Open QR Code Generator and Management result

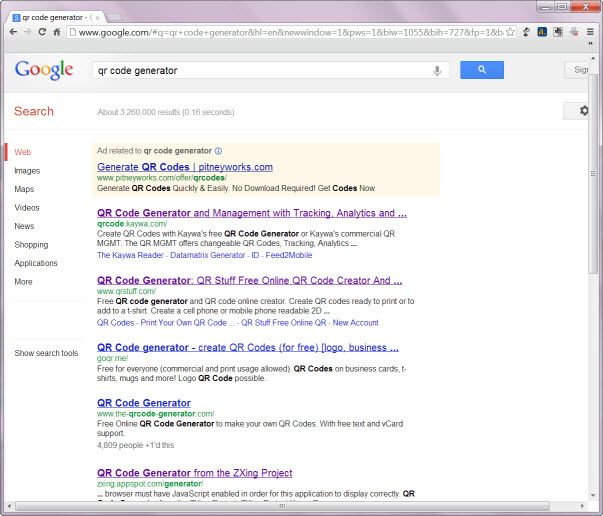(252, 213)
